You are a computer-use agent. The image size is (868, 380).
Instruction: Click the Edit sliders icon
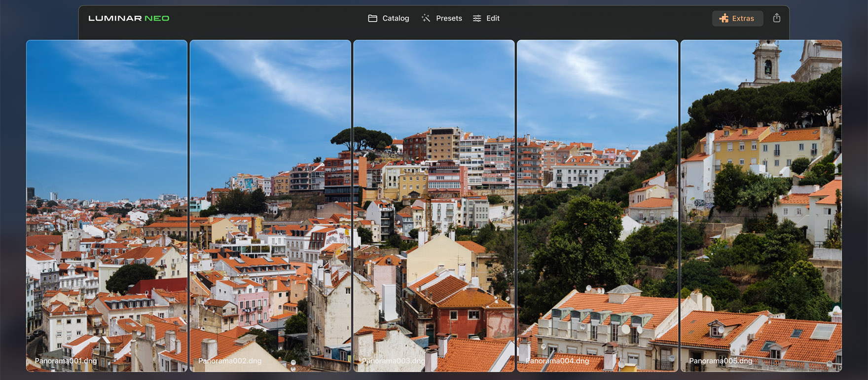pyautogui.click(x=477, y=18)
